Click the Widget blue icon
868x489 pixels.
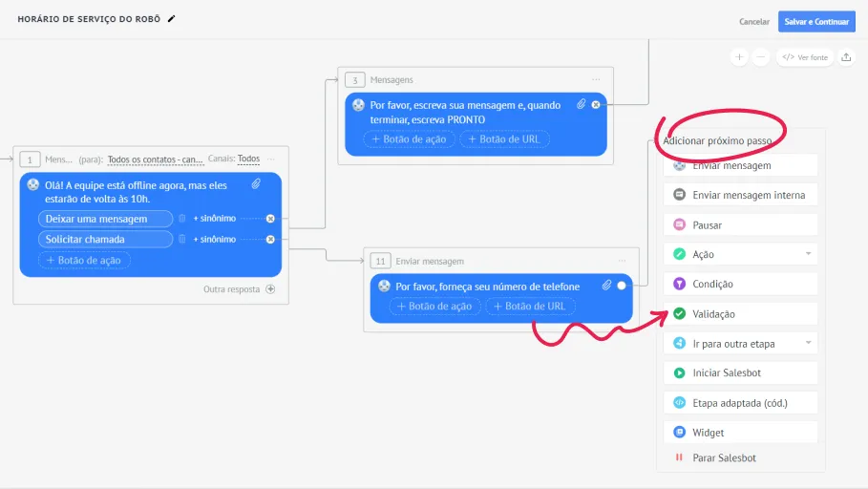[679, 432]
